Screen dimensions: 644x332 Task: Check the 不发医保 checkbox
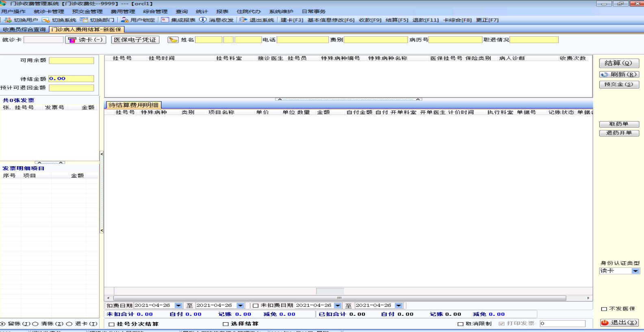[x=604, y=309]
